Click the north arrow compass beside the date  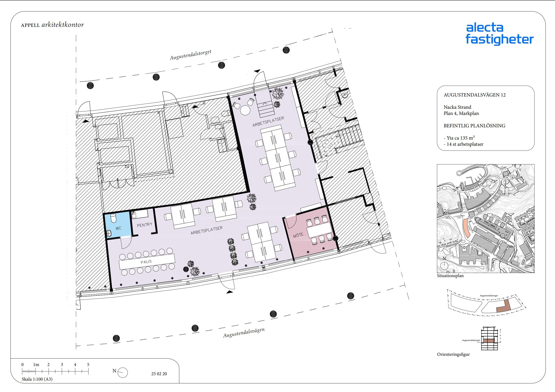tap(123, 372)
